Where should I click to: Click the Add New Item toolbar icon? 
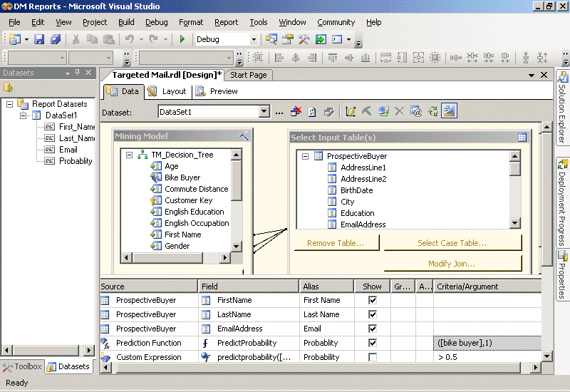coord(15,39)
